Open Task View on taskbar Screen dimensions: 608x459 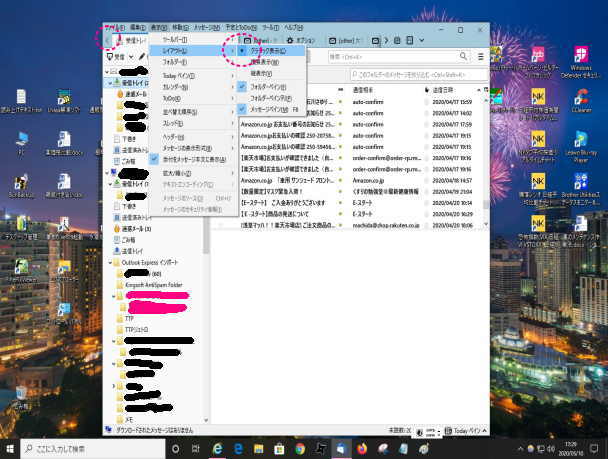(x=196, y=449)
